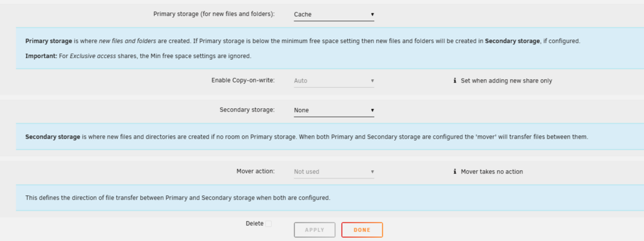Open the Enable Copy-on-write Auto dropdown
This screenshot has width=644, height=241.
click(334, 81)
